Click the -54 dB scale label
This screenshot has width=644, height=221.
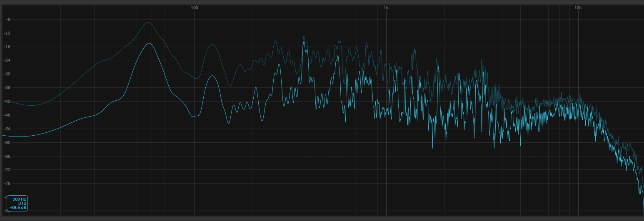click(7, 129)
